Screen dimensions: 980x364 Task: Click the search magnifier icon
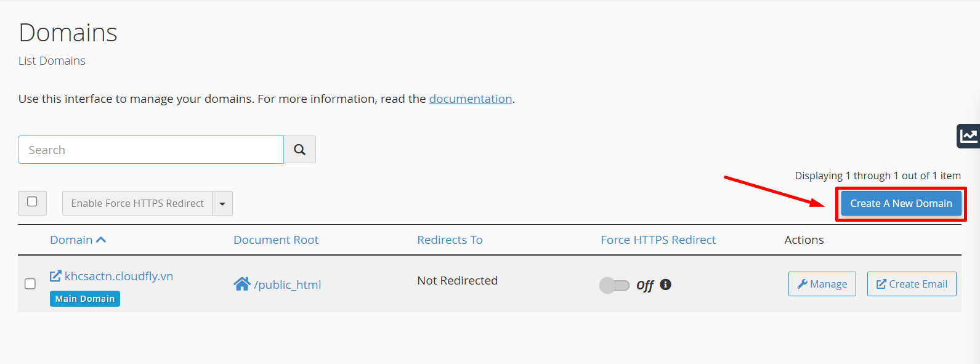coord(299,149)
